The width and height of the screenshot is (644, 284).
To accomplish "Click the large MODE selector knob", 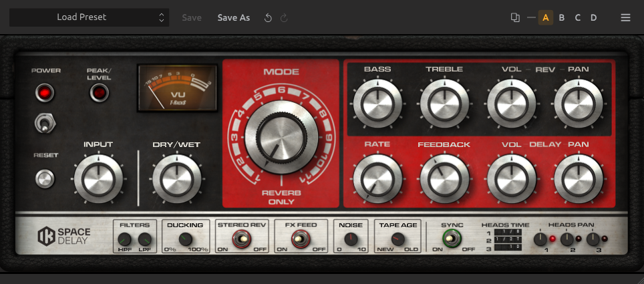I will (x=281, y=137).
